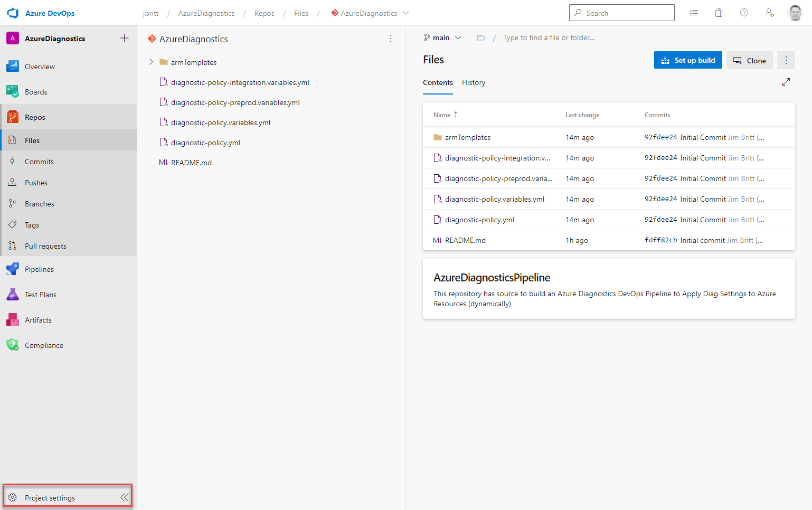This screenshot has height=510, width=812.
Task: Click the Azure DevOps logo icon
Action: point(13,13)
